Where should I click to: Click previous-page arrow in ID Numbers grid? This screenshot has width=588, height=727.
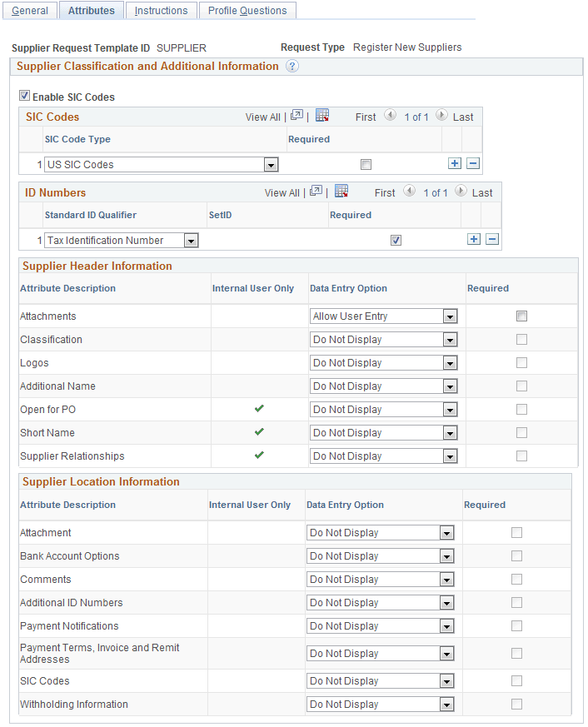409,192
